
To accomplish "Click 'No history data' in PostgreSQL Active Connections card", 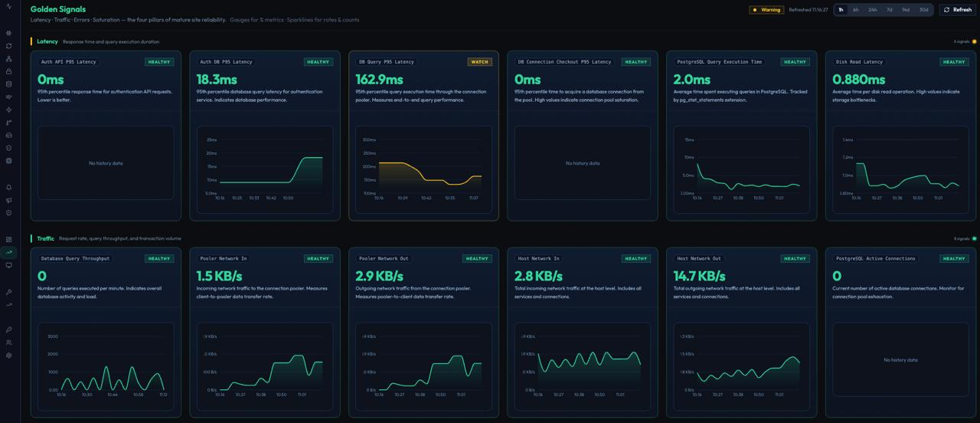I will tap(900, 359).
